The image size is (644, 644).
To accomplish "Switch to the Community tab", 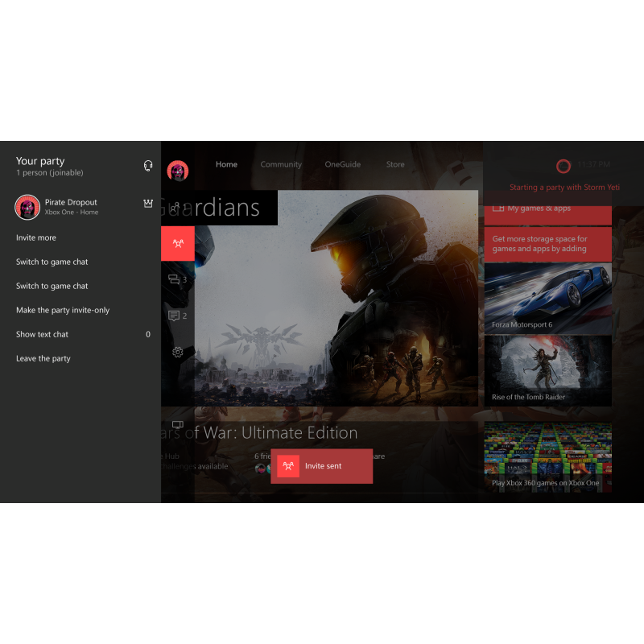I will 281,164.
